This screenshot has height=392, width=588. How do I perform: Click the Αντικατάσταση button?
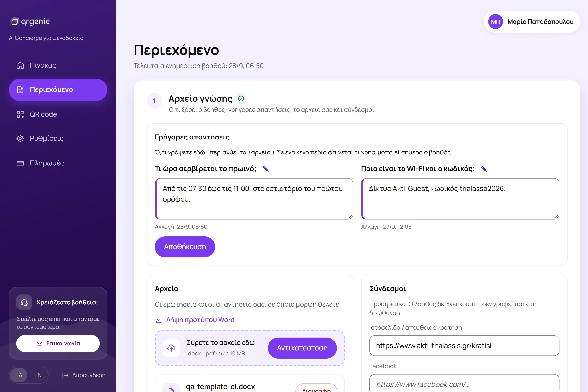click(x=302, y=348)
